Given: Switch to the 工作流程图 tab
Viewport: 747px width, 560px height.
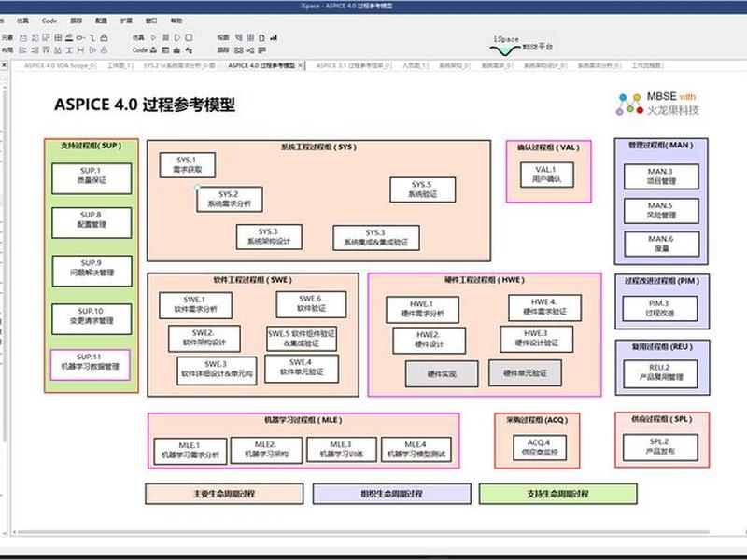Looking at the screenshot, I should point(647,65).
